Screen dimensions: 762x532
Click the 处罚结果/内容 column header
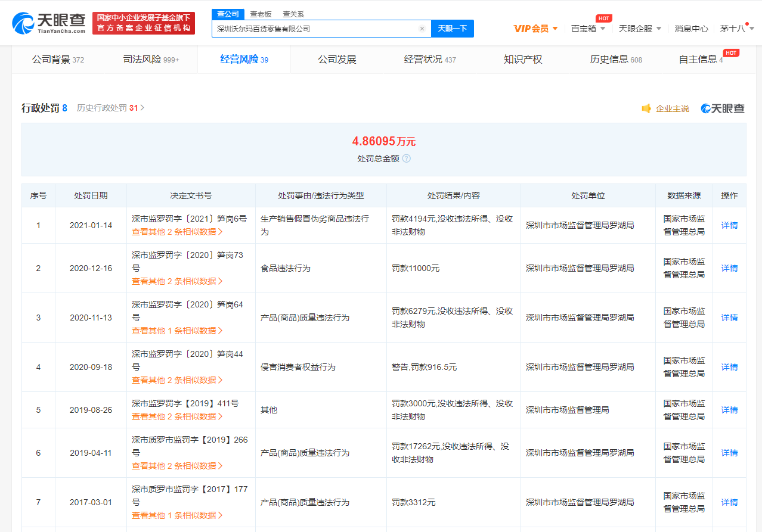tap(454, 195)
